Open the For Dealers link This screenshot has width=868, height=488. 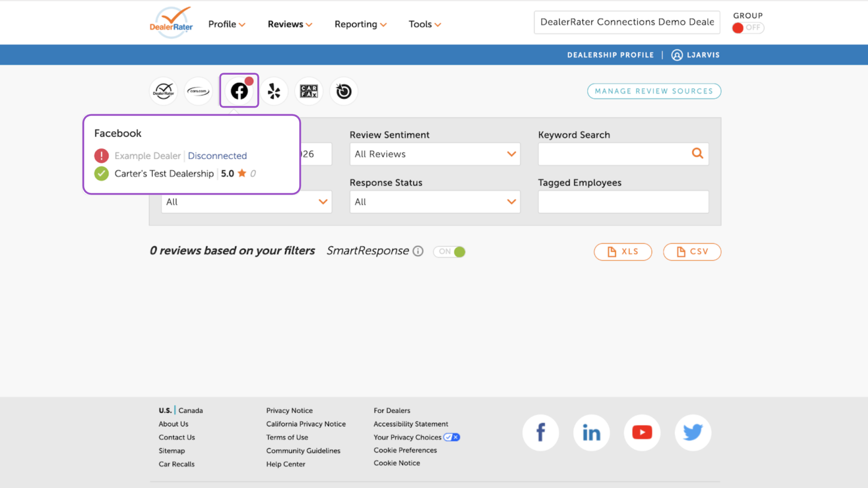click(392, 410)
